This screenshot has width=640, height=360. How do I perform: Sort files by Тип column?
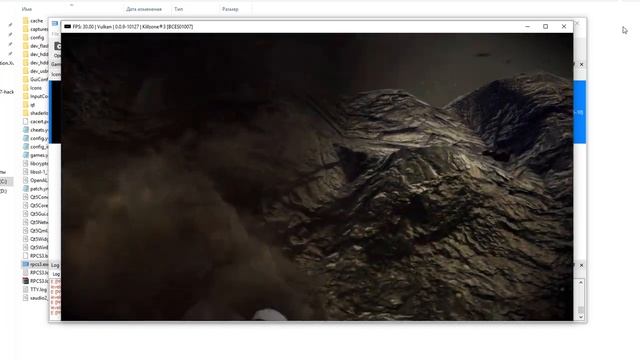point(178,9)
